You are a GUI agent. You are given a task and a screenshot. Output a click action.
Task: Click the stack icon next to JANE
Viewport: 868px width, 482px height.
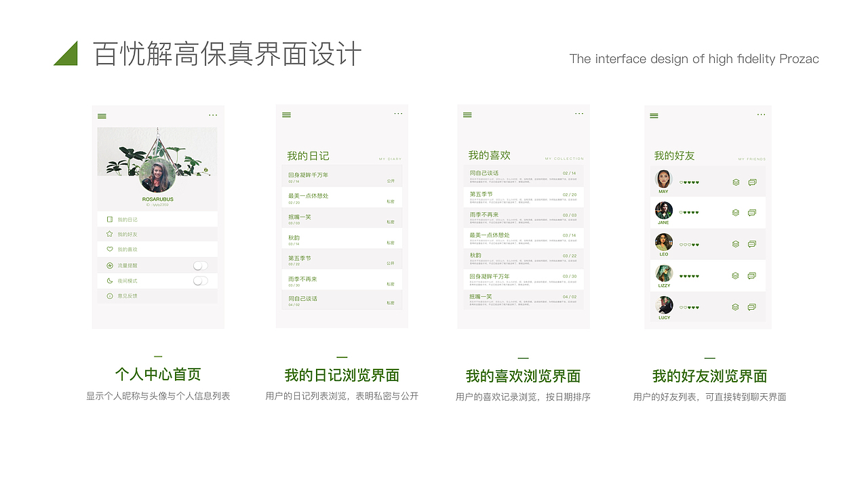click(x=735, y=212)
